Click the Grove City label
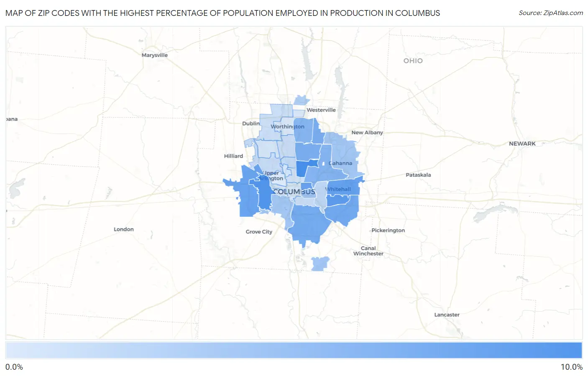Viewport: 588px width, 376px height. (259, 232)
